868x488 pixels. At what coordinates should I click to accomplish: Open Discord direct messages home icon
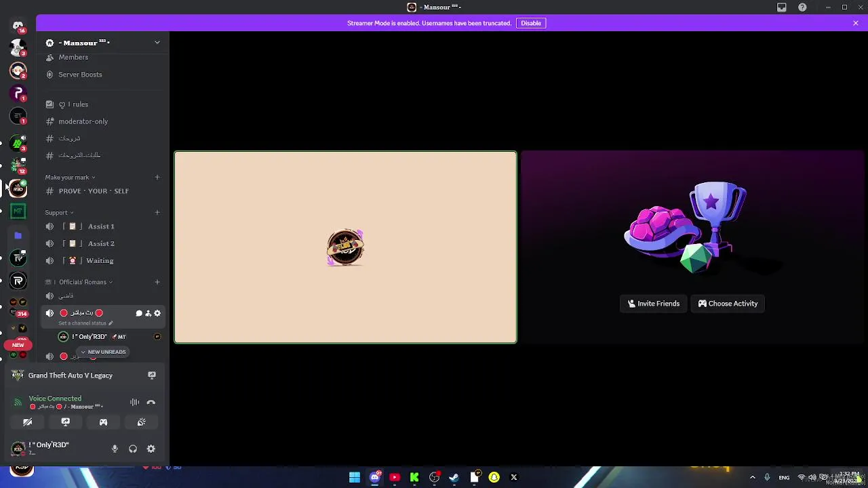tap(18, 26)
